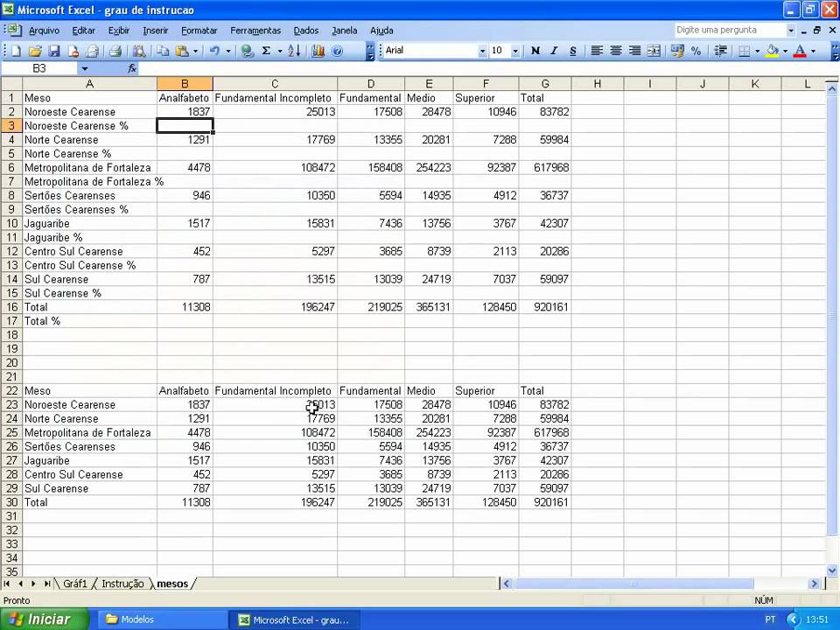Open the Arquivo menu
The width and height of the screenshot is (840, 630).
(44, 31)
